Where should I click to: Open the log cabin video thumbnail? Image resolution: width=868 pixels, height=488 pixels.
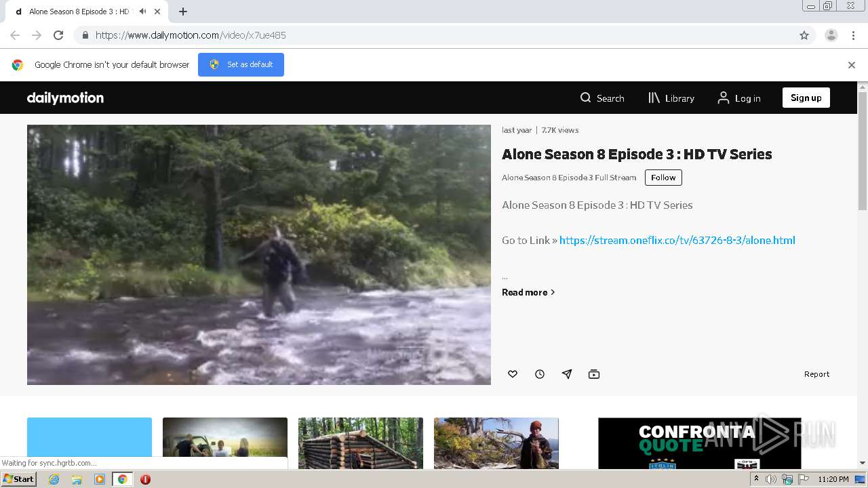pyautogui.click(x=361, y=443)
